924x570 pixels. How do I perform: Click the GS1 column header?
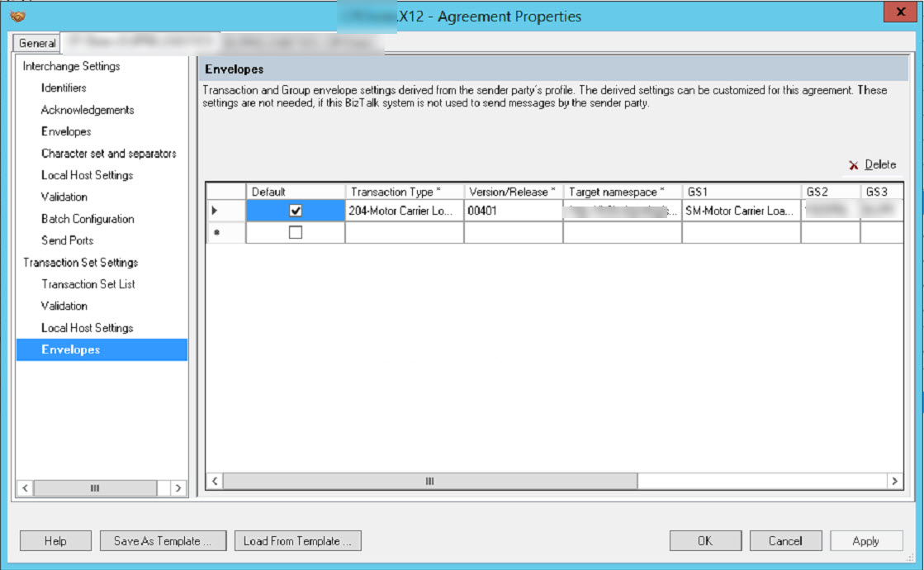click(x=742, y=192)
